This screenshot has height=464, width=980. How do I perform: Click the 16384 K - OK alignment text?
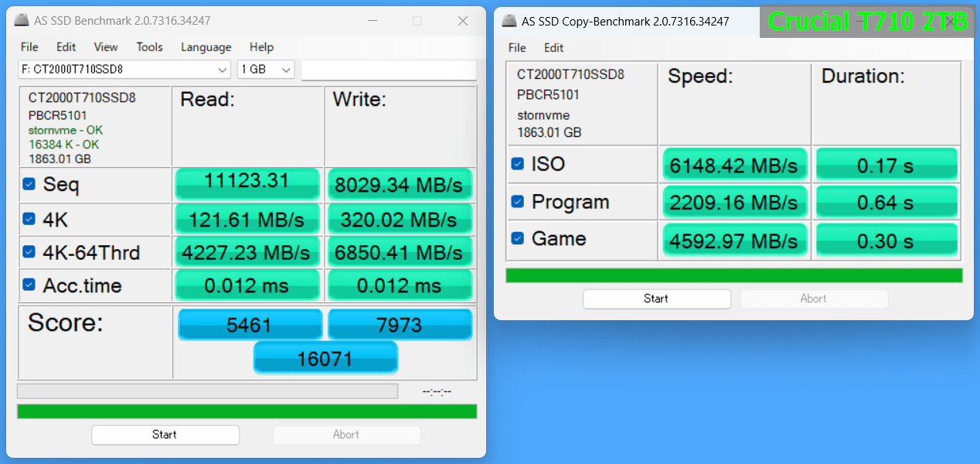click(x=64, y=144)
